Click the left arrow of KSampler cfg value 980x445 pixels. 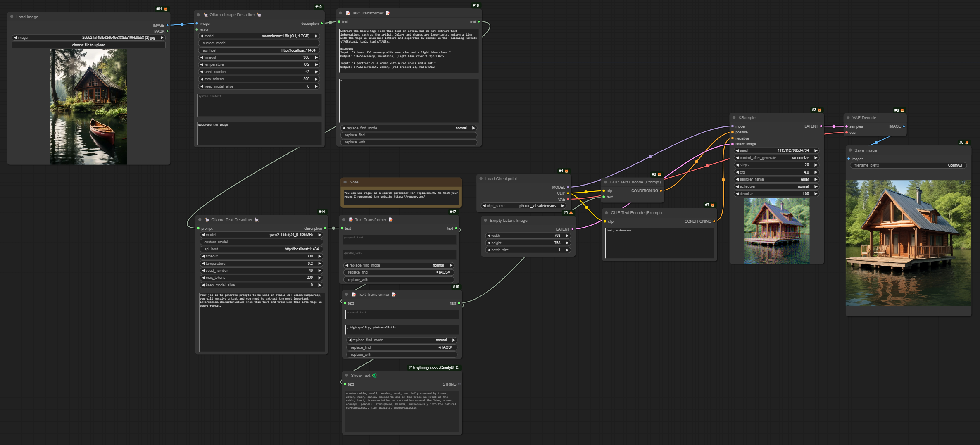tap(737, 172)
